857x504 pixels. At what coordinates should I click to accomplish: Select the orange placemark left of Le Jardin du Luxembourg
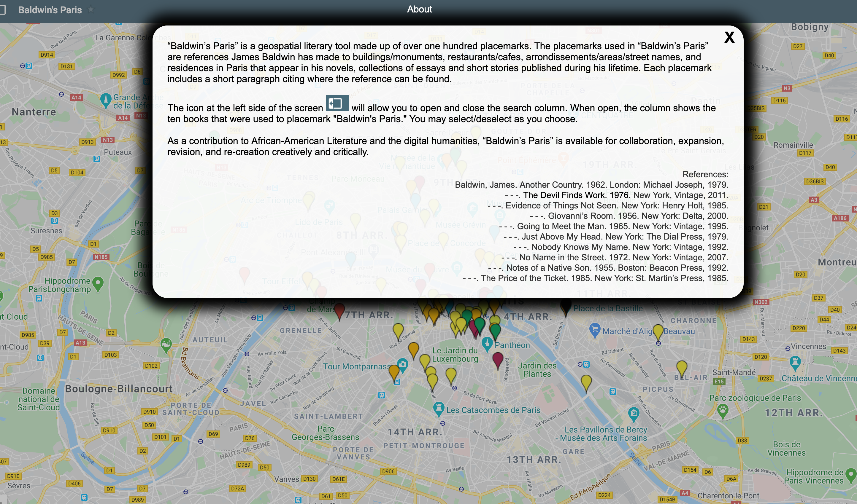[413, 350]
